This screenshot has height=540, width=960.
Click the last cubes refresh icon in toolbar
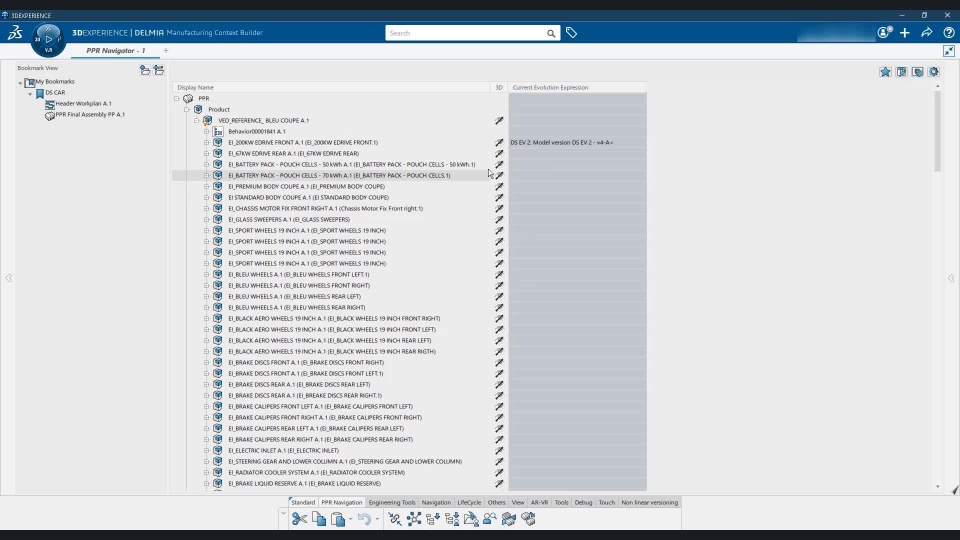528,519
